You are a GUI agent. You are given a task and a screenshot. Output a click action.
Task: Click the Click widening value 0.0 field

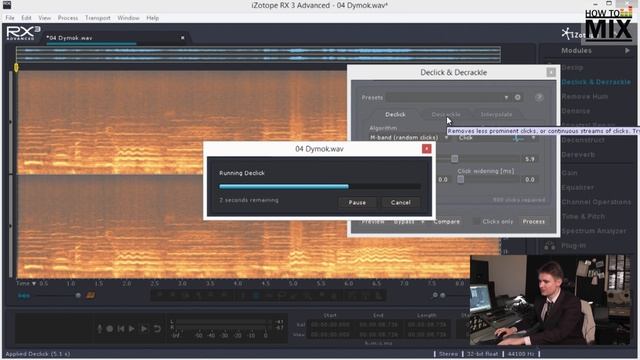coord(529,180)
